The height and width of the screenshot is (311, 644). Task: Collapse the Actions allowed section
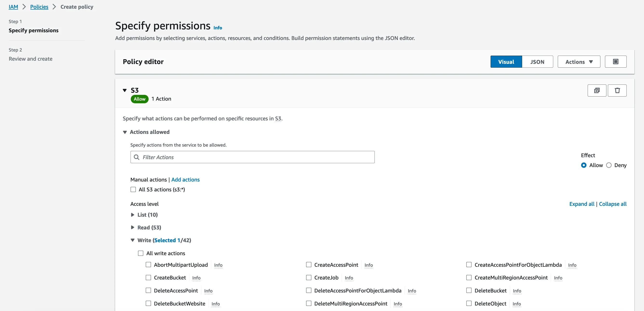125,132
